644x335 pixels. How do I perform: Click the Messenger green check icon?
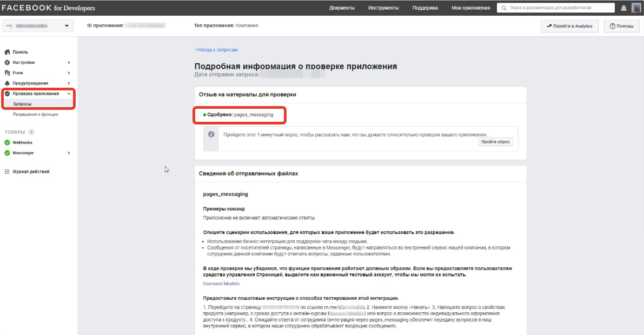click(7, 153)
